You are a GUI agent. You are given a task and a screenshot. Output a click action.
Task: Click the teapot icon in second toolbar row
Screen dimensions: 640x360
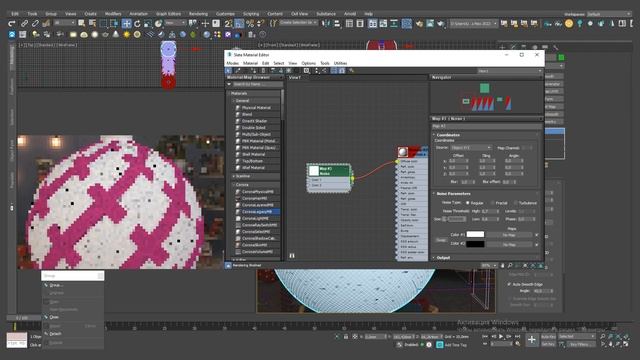coord(105,35)
